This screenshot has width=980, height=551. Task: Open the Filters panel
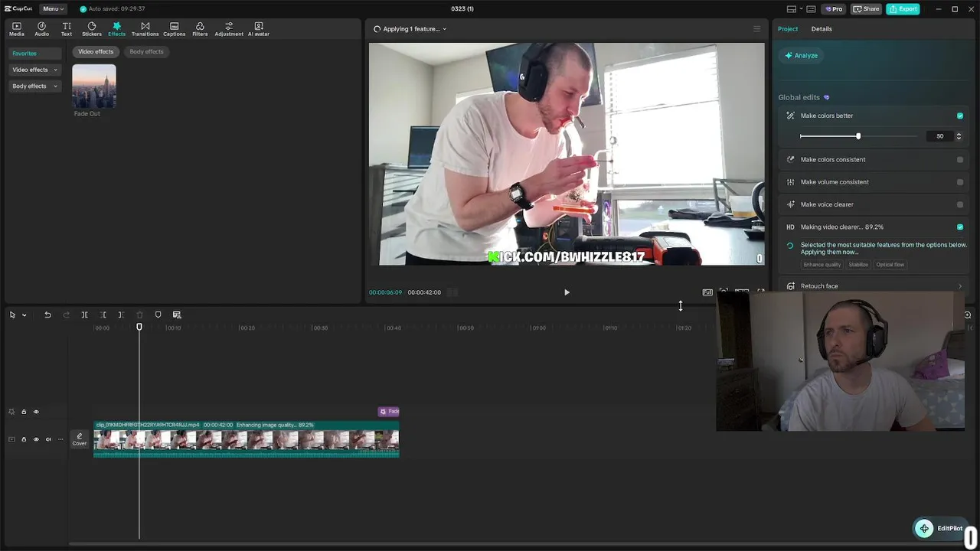pos(200,29)
